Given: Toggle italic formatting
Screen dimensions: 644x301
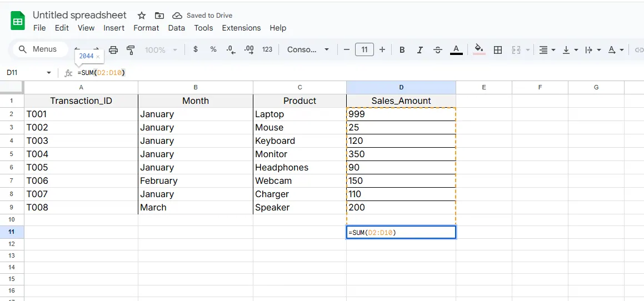Looking at the screenshot, I should [x=420, y=50].
